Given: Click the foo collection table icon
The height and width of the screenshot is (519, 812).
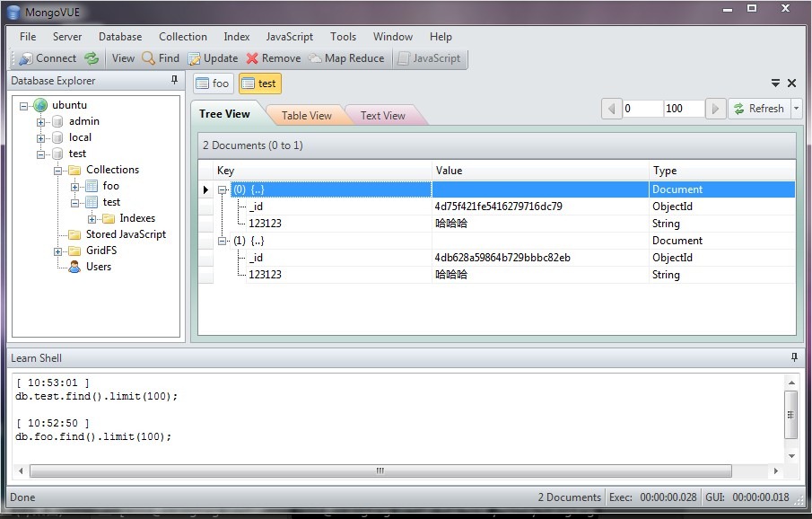Looking at the screenshot, I should pos(92,186).
